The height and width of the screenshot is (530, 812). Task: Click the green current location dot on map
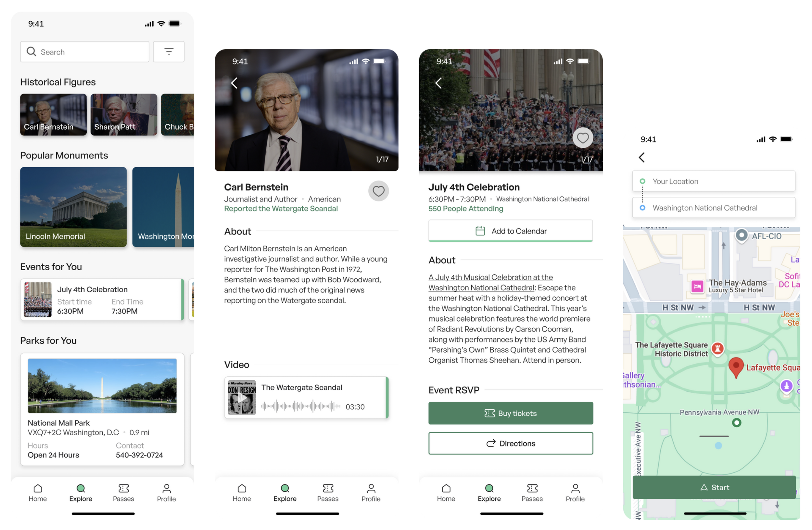[737, 423]
